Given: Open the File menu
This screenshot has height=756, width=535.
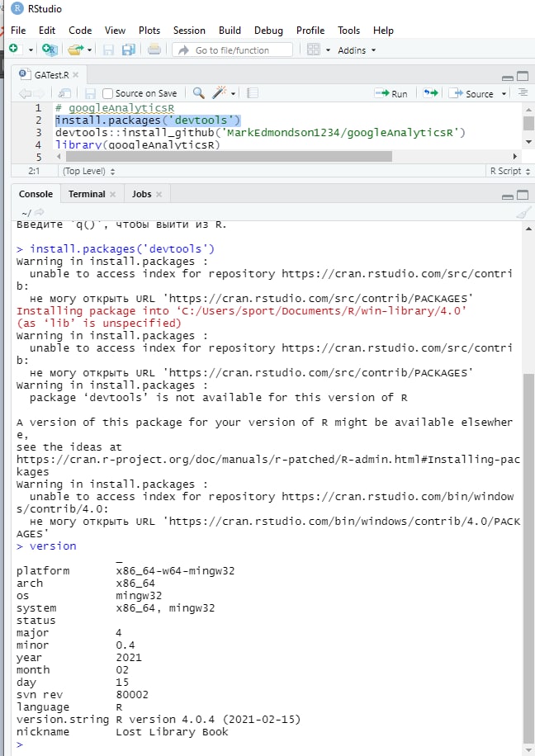Looking at the screenshot, I should (x=18, y=31).
